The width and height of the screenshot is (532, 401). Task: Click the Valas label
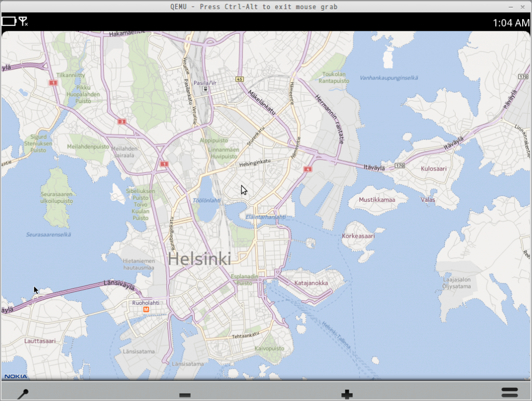(x=428, y=200)
